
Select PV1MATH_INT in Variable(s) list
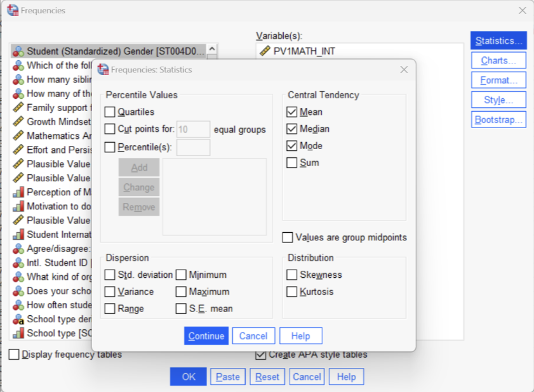[x=304, y=51]
